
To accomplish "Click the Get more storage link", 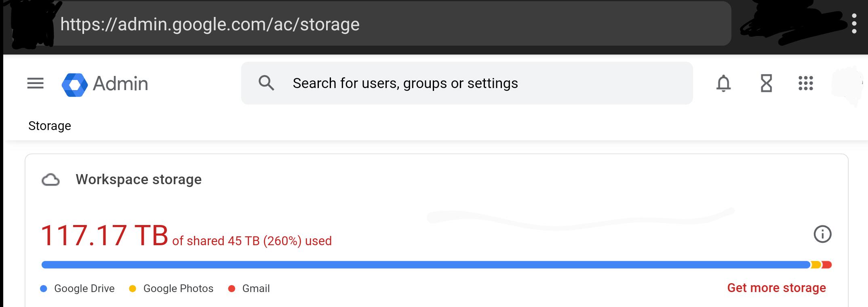I will [776, 288].
